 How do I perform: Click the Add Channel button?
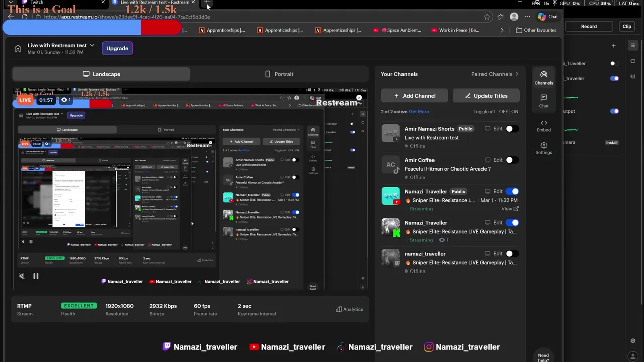(x=415, y=96)
